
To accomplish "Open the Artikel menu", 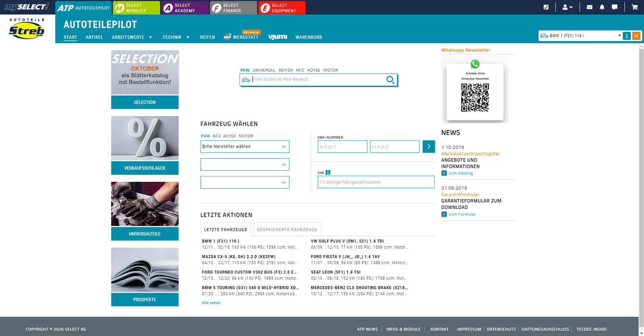I will 95,37.
